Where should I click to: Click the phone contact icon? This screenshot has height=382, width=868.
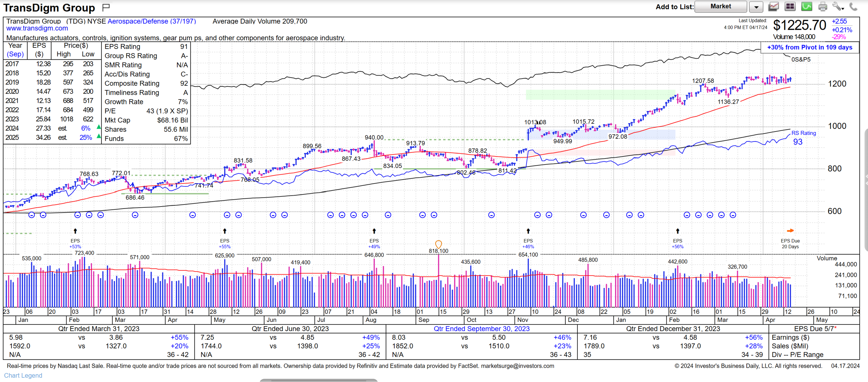[x=854, y=6]
